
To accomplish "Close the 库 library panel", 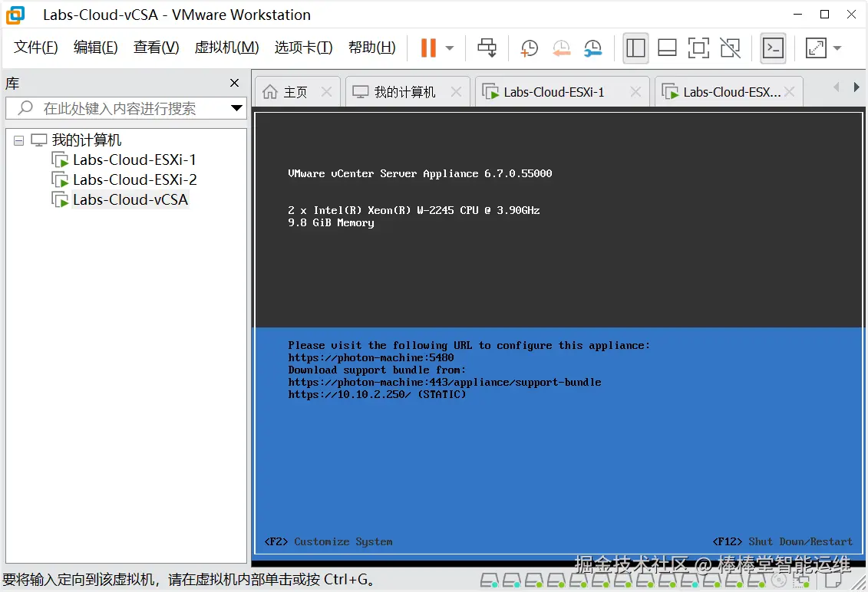I will coord(235,83).
